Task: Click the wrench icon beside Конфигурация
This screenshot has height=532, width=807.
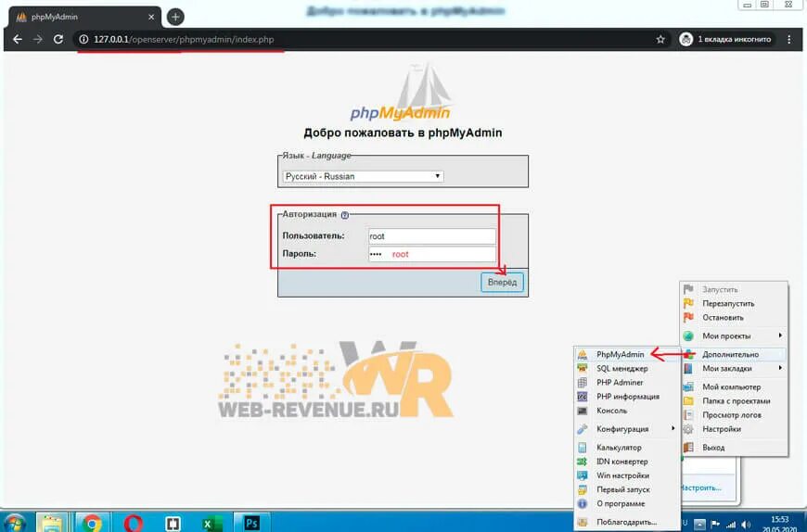Action: pos(583,429)
